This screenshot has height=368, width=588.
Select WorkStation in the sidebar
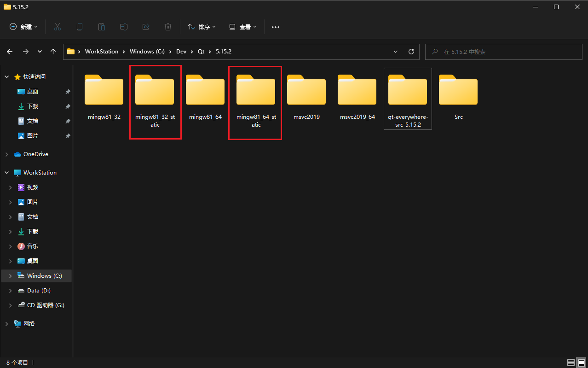[40, 172]
